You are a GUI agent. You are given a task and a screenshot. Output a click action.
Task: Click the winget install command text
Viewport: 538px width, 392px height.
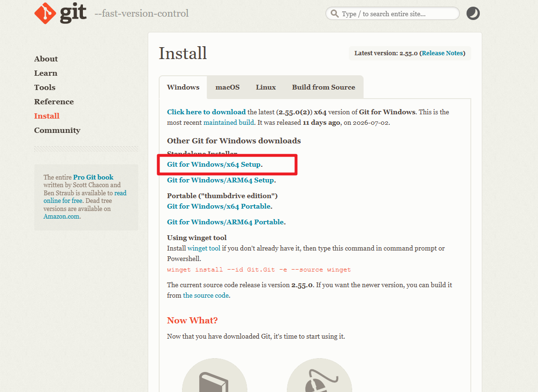coord(259,270)
